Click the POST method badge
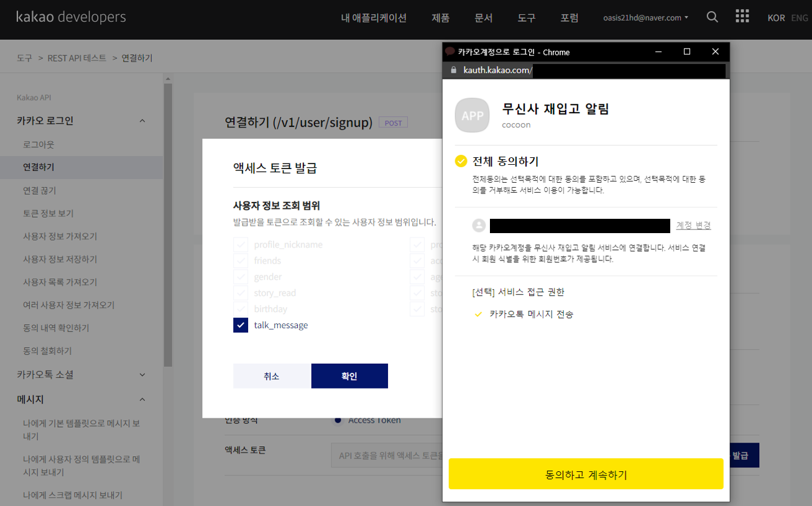 pos(394,123)
